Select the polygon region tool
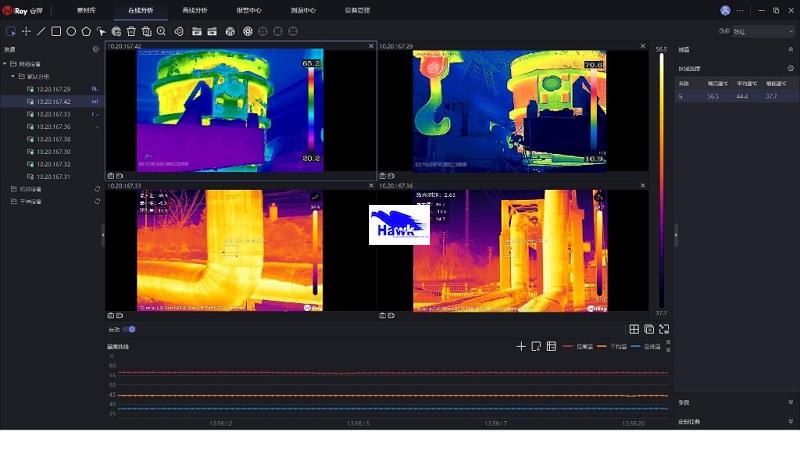The image size is (800, 450). tap(86, 31)
